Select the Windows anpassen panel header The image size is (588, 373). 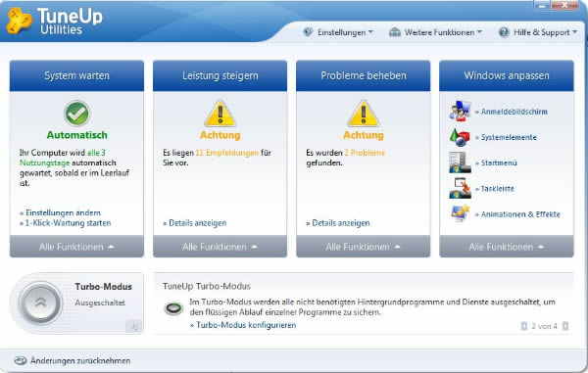click(x=507, y=75)
